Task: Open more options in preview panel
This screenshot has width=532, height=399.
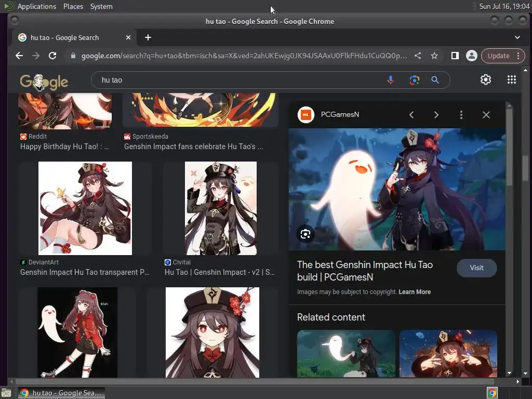Action: pos(461,115)
